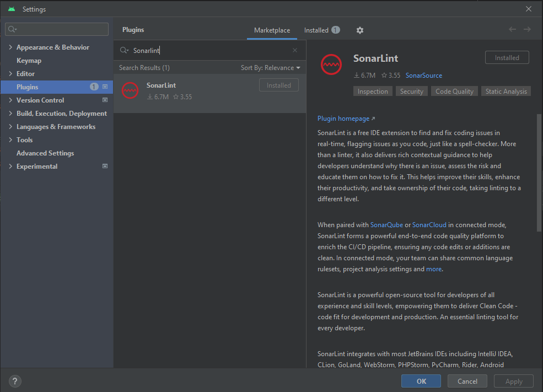Switch to the Installed tab

pos(316,30)
